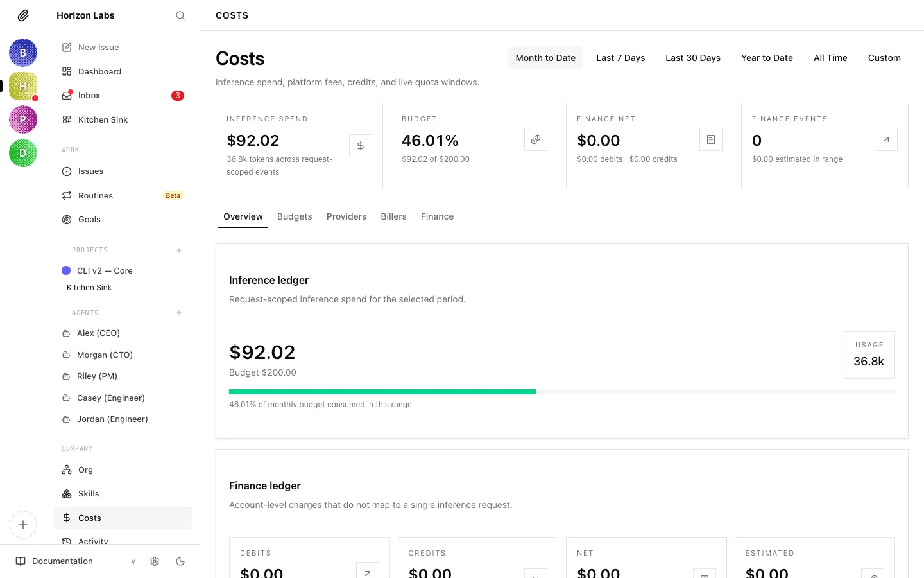
Task: Open Routines (Beta)
Action: tap(123, 195)
